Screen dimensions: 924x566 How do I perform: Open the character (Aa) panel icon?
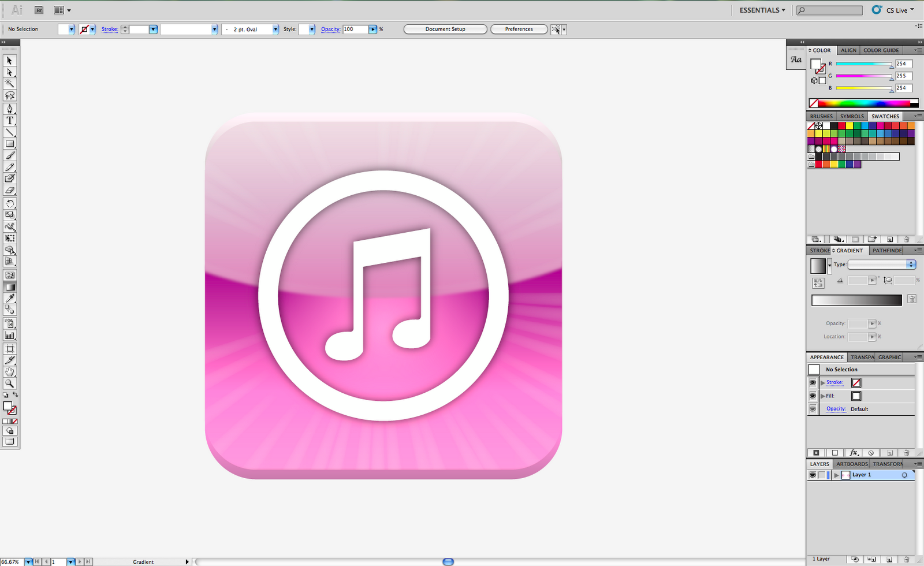point(796,59)
